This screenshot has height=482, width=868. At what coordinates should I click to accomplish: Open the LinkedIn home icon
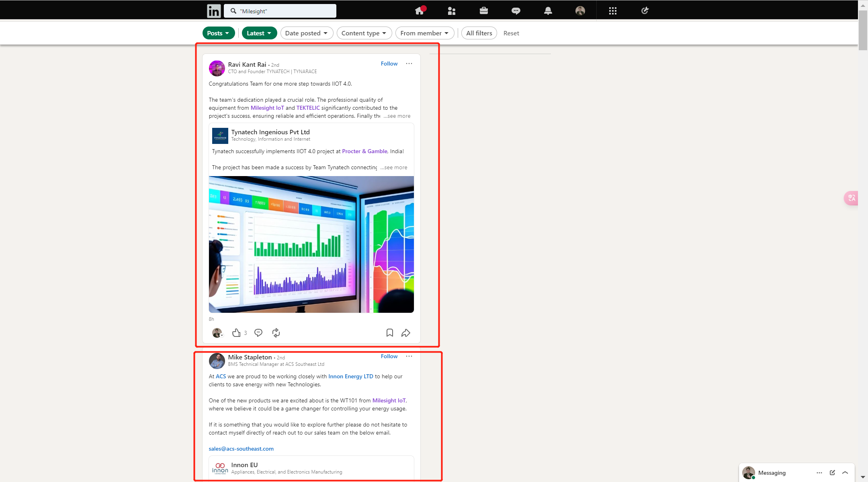coord(420,11)
